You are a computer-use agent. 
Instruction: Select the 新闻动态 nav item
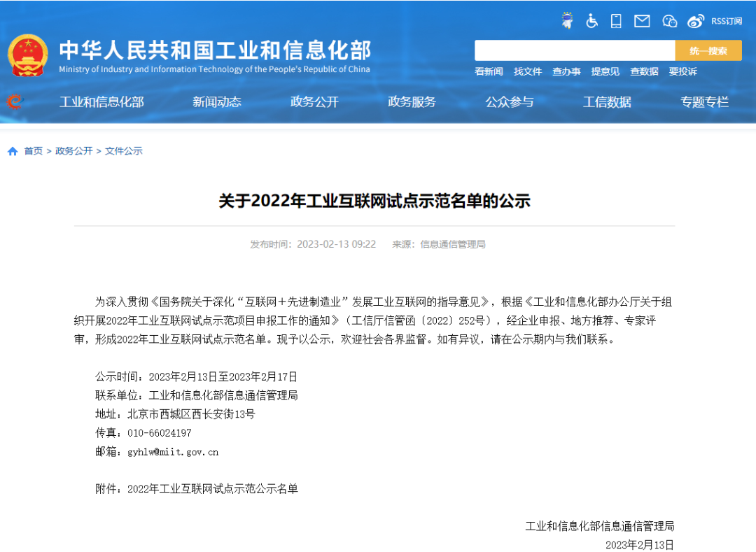pos(217,102)
